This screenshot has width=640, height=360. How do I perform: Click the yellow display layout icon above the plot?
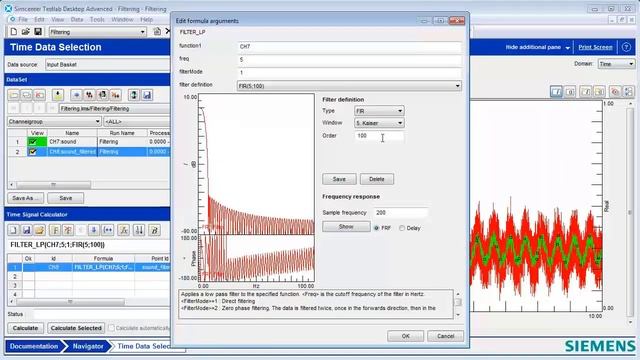pyautogui.click(x=600, y=92)
